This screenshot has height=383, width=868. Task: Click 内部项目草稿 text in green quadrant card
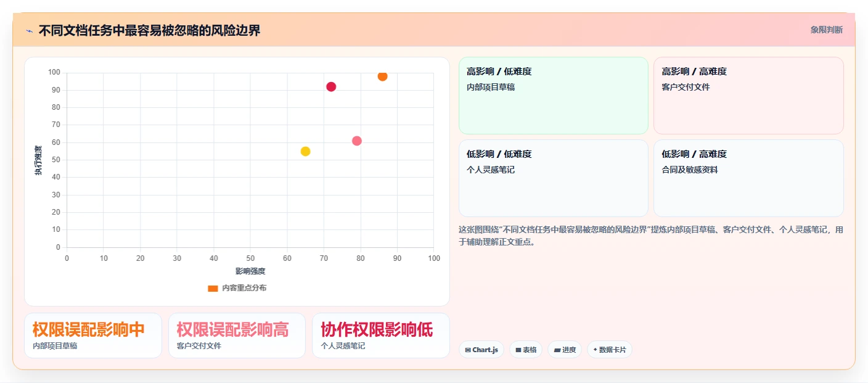pyautogui.click(x=491, y=87)
